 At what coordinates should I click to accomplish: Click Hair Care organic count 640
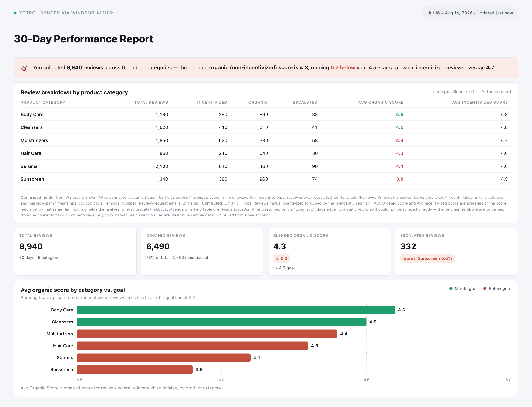[264, 153]
